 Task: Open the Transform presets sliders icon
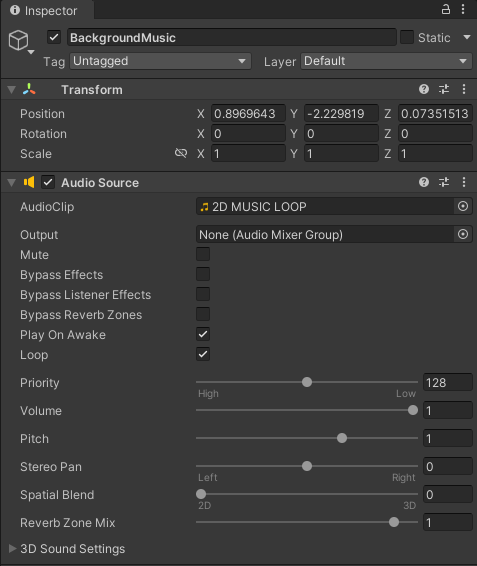[444, 89]
